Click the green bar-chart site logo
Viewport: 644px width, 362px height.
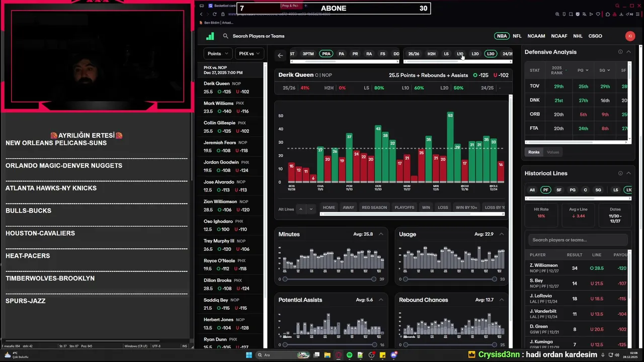click(x=210, y=36)
